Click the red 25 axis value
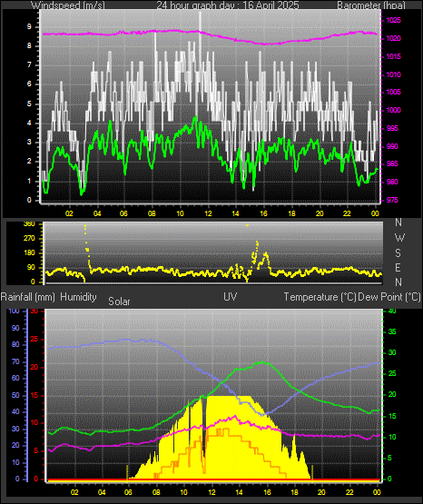Screen dimensions: 423x504 (x=34, y=340)
